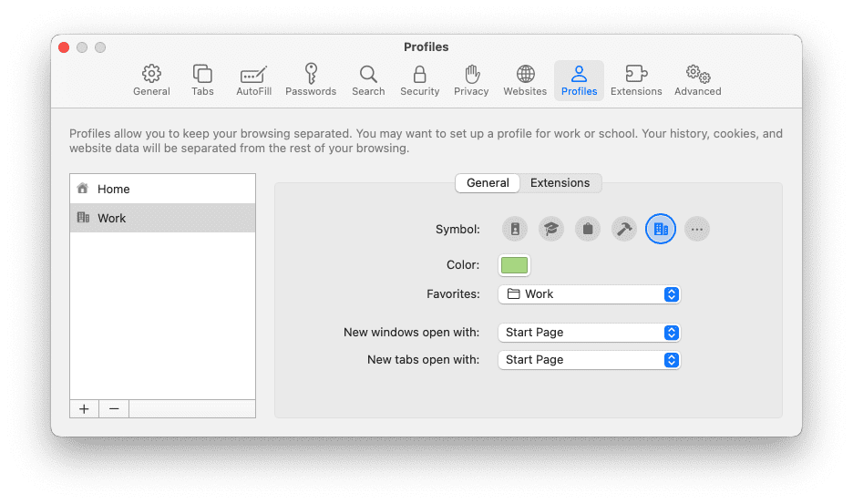Open the Passwords settings pane
853x504 pixels.
pyautogui.click(x=311, y=80)
